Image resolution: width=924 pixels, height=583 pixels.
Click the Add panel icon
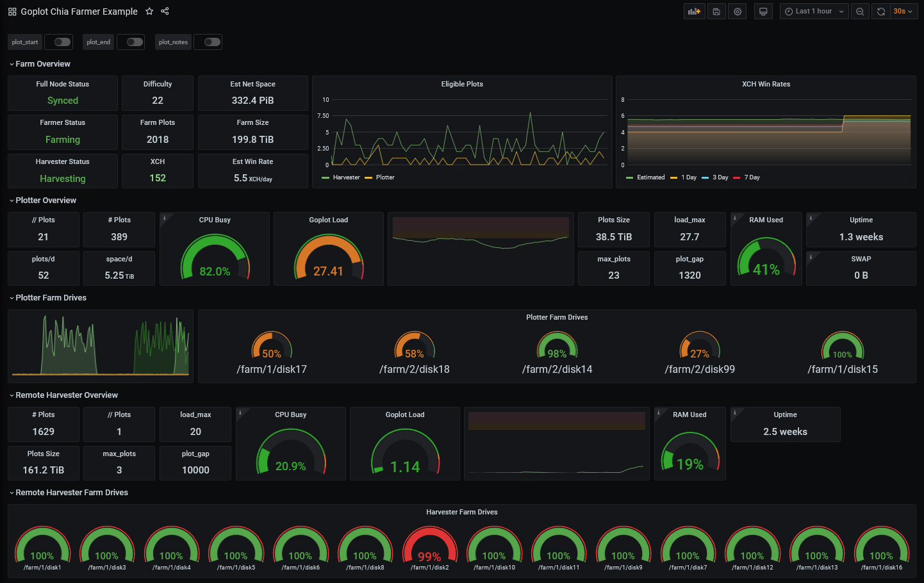click(x=694, y=12)
